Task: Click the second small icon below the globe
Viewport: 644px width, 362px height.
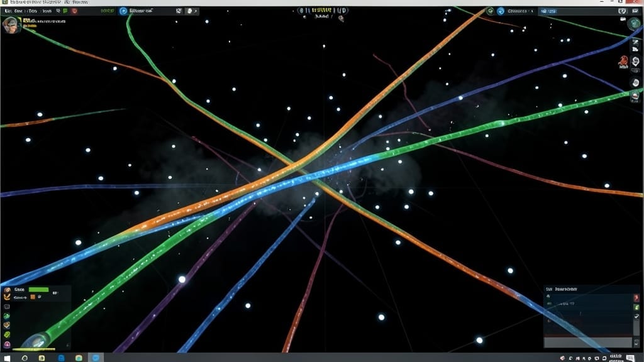Action: point(635,49)
